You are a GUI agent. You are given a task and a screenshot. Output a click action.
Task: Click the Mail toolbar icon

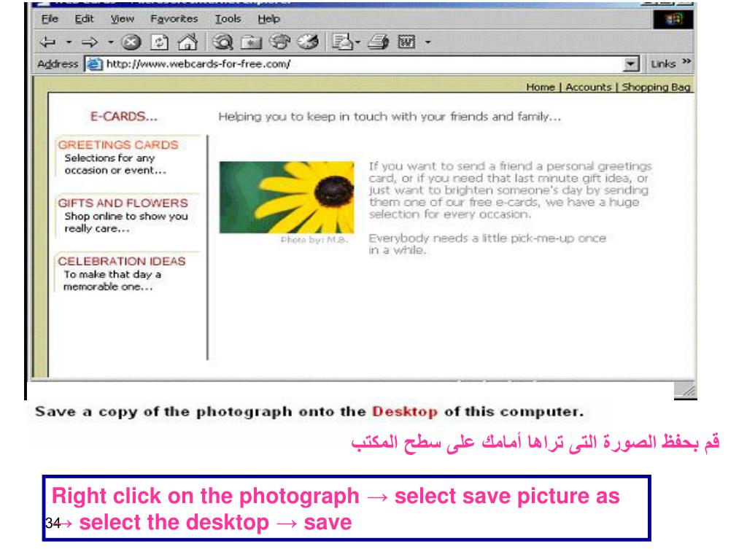[342, 42]
